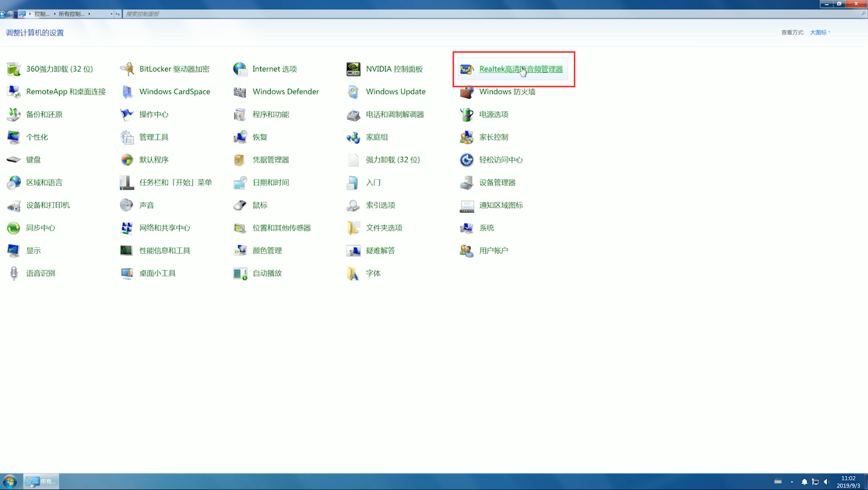Click the 区域和语言 link
This screenshot has width=868, height=490.
[44, 183]
